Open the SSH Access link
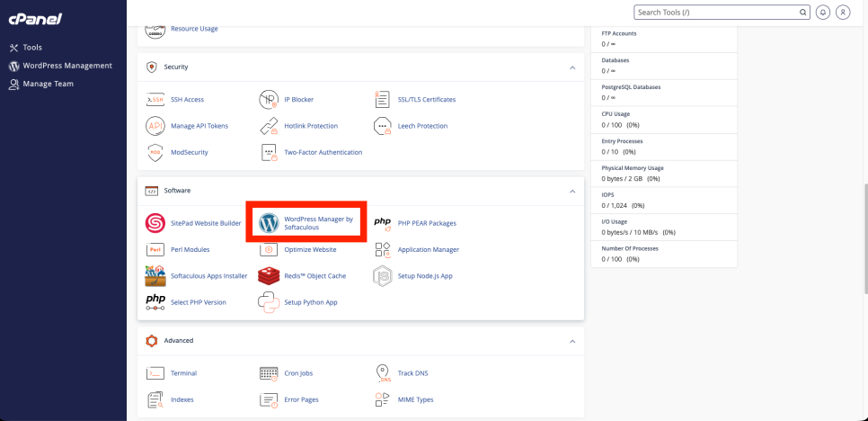This screenshot has height=421, width=868. [187, 100]
